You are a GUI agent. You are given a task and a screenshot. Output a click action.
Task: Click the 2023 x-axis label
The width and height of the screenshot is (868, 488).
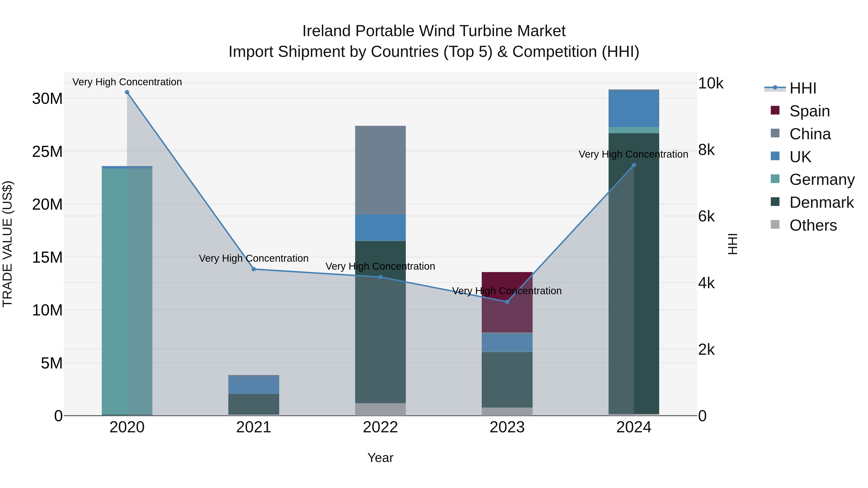(x=507, y=427)
